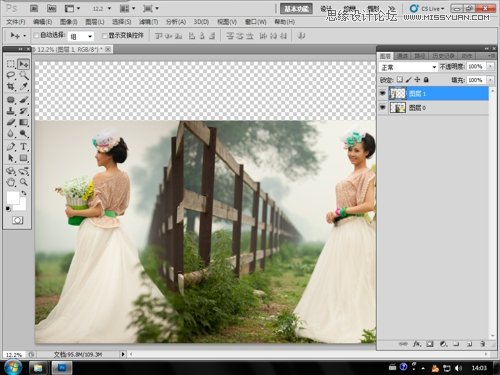
Task: Create a new layer
Action: pyautogui.click(x=469, y=344)
